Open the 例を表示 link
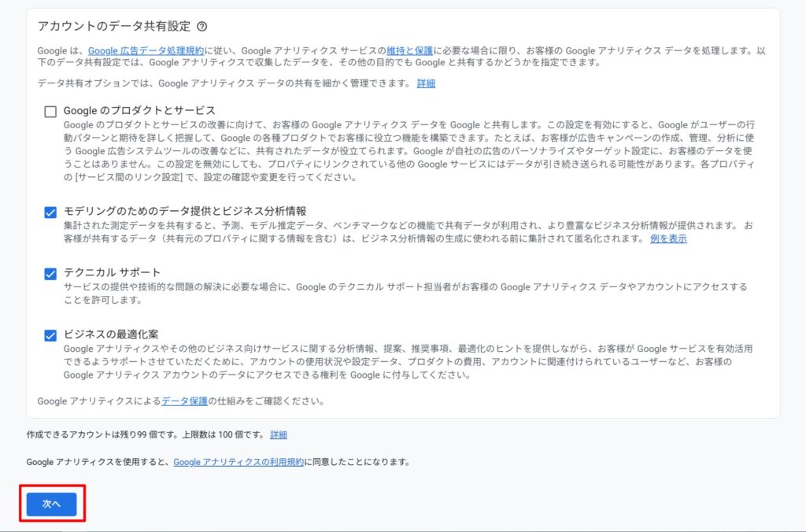This screenshot has height=532, width=806. pos(668,238)
